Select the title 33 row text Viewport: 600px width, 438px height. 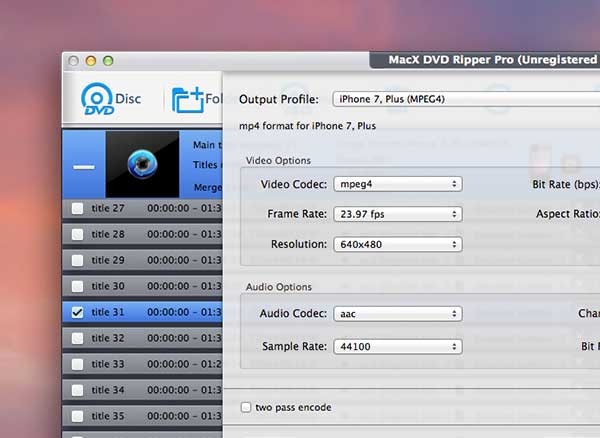(108, 364)
